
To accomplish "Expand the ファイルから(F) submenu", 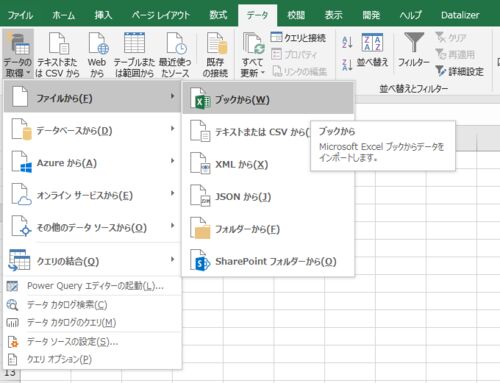I will [x=92, y=98].
